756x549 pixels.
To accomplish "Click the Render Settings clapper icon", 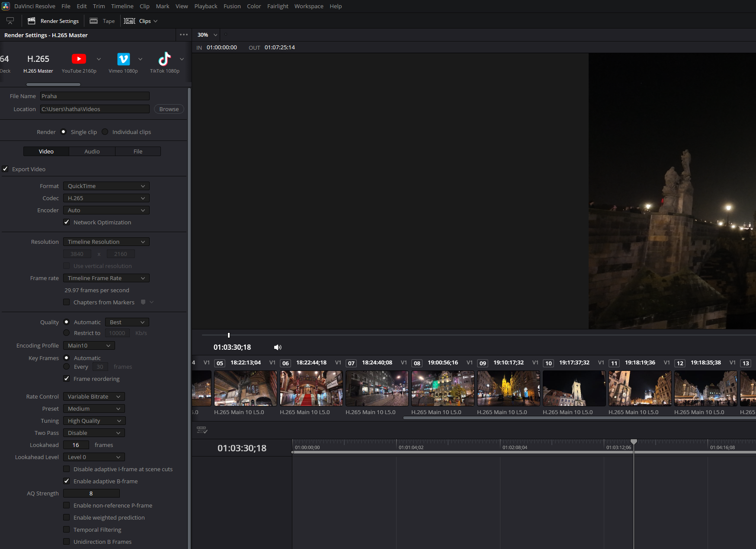I will [32, 21].
